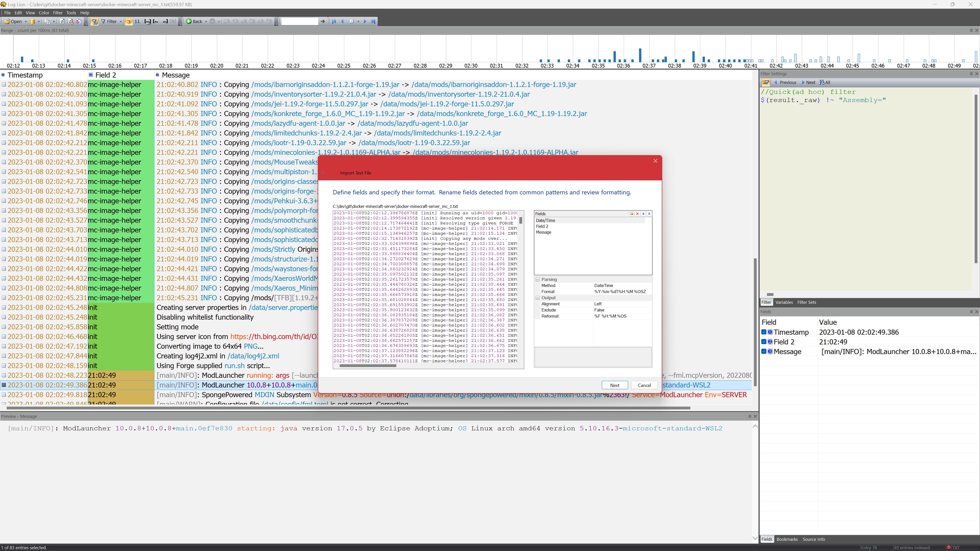Click the pin icon of Filter Settings panel
980x551 pixels.
tap(971, 74)
